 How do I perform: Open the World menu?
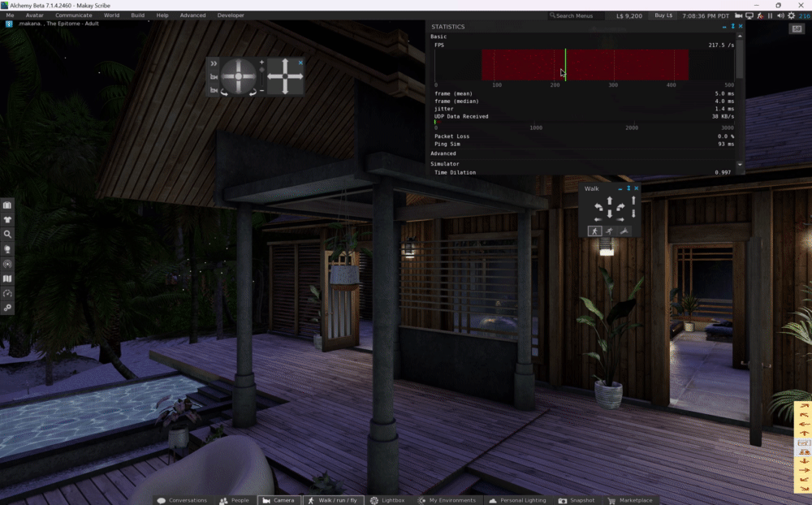111,15
